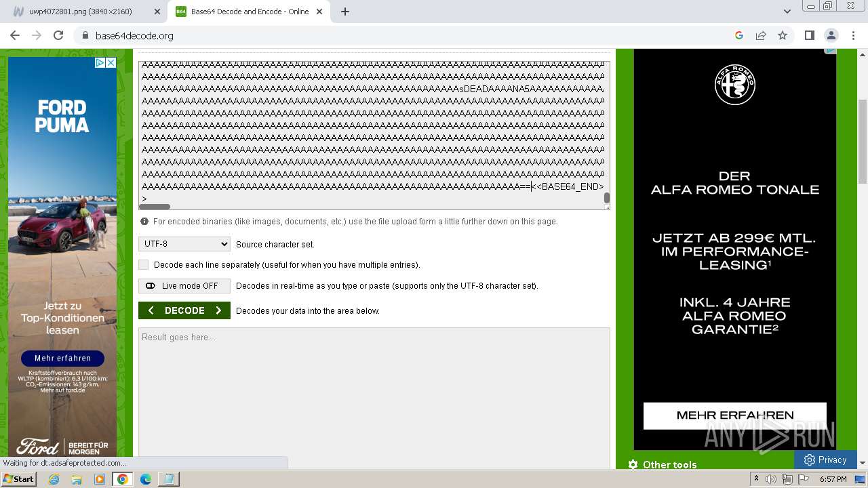This screenshot has height=488, width=868.
Task: Click MEHR ERFAHREN in Alfa Romeo ad
Action: (x=735, y=415)
